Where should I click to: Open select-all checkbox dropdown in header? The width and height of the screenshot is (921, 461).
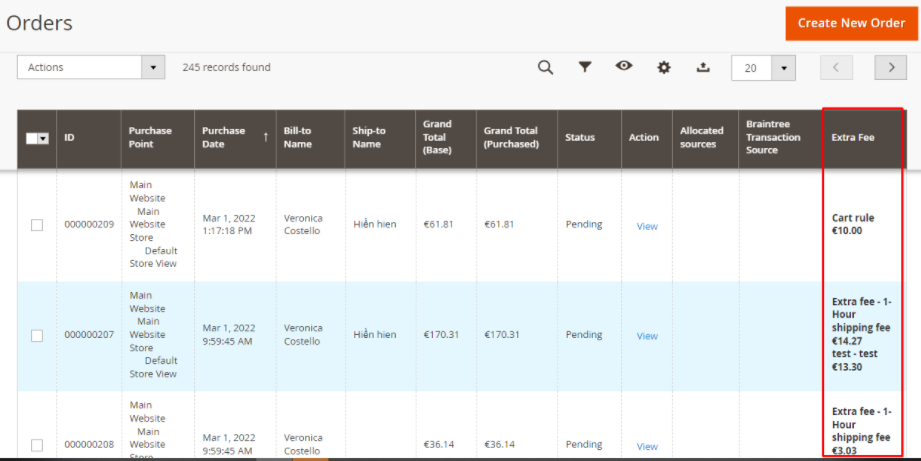click(43, 138)
